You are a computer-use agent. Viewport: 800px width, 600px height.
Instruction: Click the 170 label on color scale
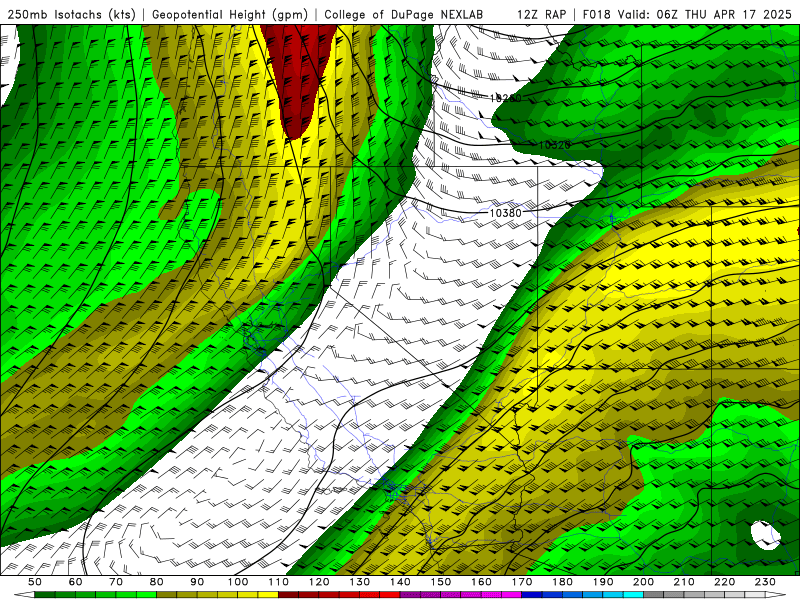(x=522, y=582)
